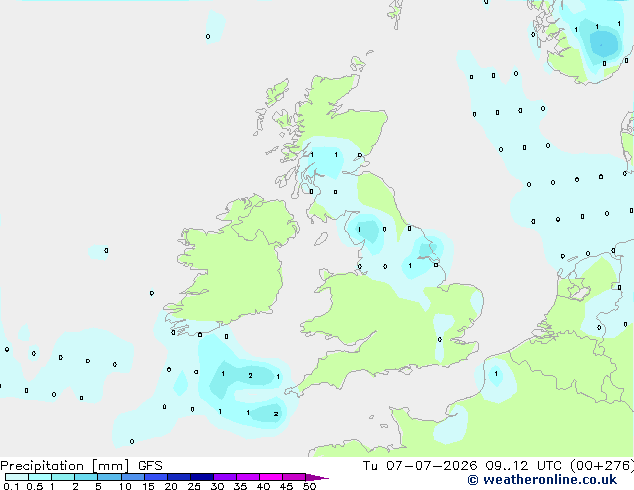
Task: Click the '(00+276)' forecast offset text
Action: (602, 466)
